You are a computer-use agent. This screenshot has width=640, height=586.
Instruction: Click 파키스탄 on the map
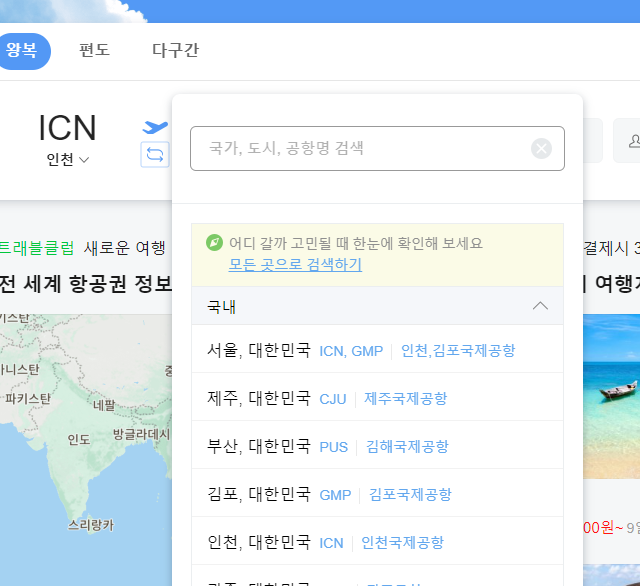pyautogui.click(x=28, y=398)
